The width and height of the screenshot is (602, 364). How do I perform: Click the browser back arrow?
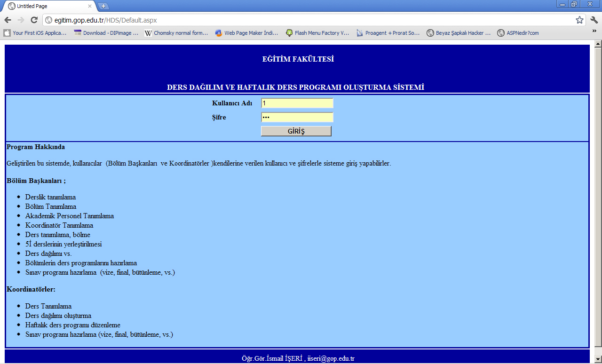8,20
